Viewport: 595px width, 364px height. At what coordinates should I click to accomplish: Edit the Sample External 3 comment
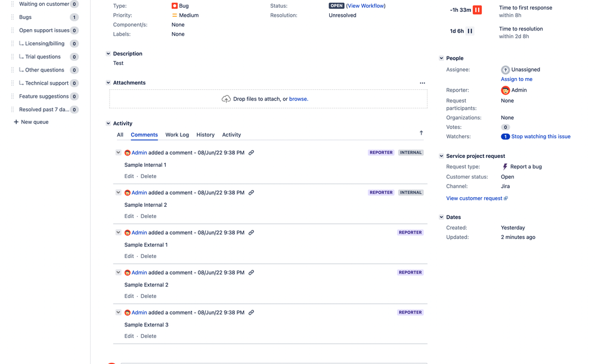tap(129, 337)
